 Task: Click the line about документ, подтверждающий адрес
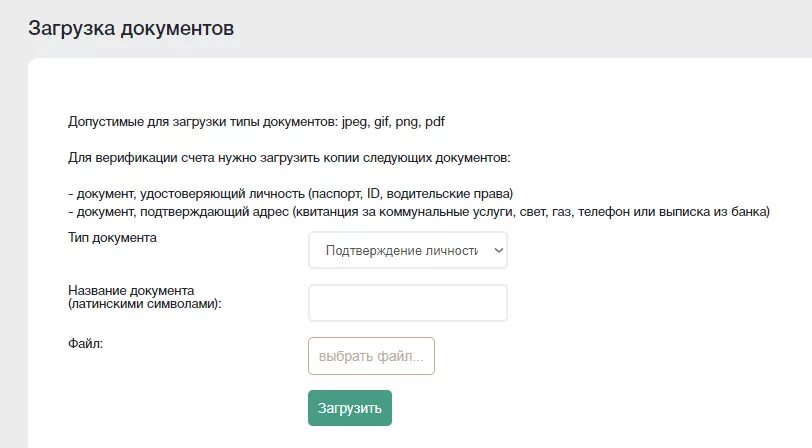click(419, 212)
